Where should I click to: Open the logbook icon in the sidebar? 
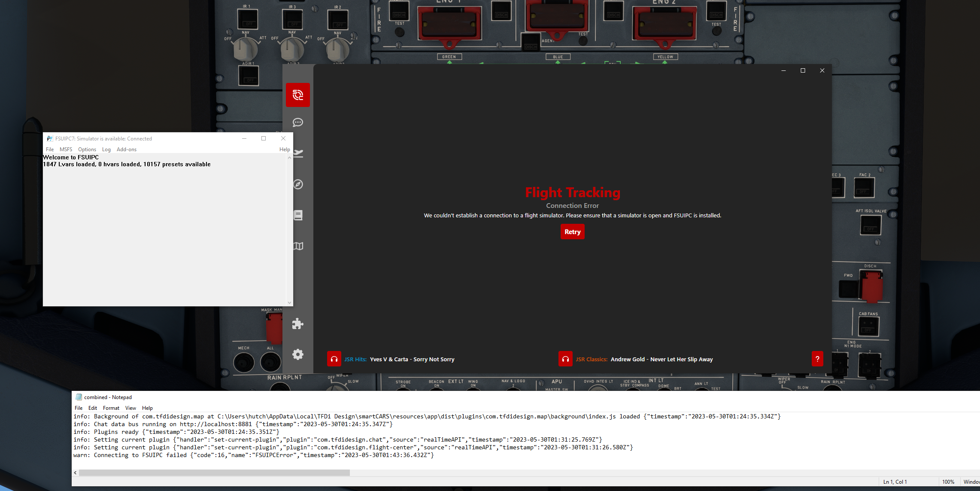[297, 215]
